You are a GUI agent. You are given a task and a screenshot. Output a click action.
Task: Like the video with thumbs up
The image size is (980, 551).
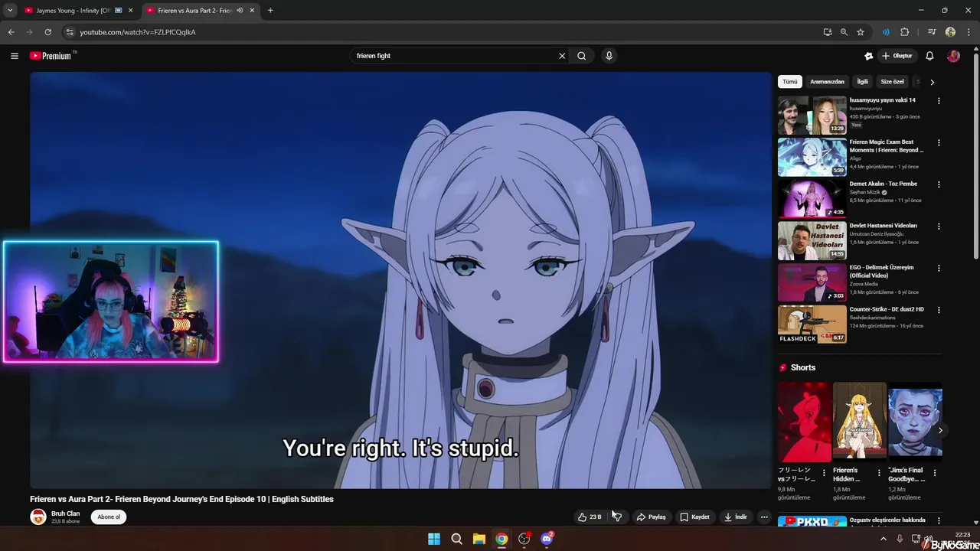[x=590, y=517]
